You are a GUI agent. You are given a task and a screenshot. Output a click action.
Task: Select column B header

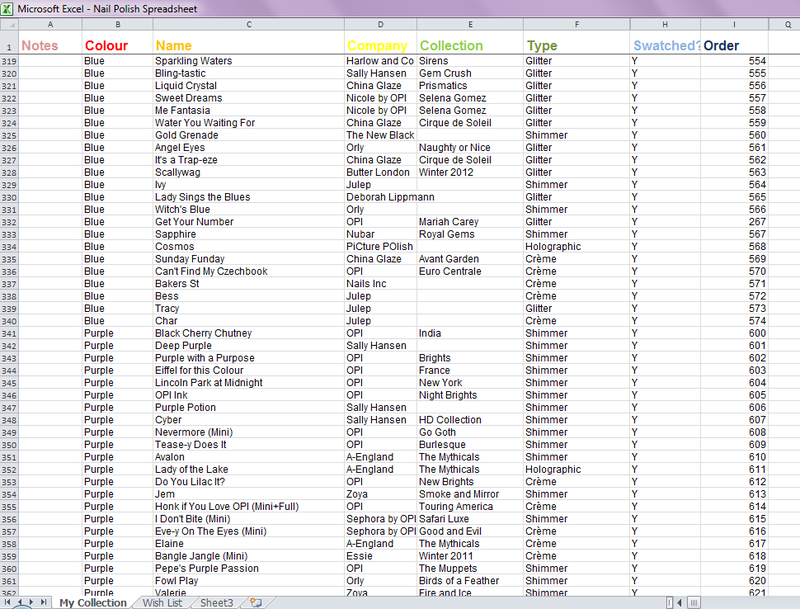(x=117, y=24)
